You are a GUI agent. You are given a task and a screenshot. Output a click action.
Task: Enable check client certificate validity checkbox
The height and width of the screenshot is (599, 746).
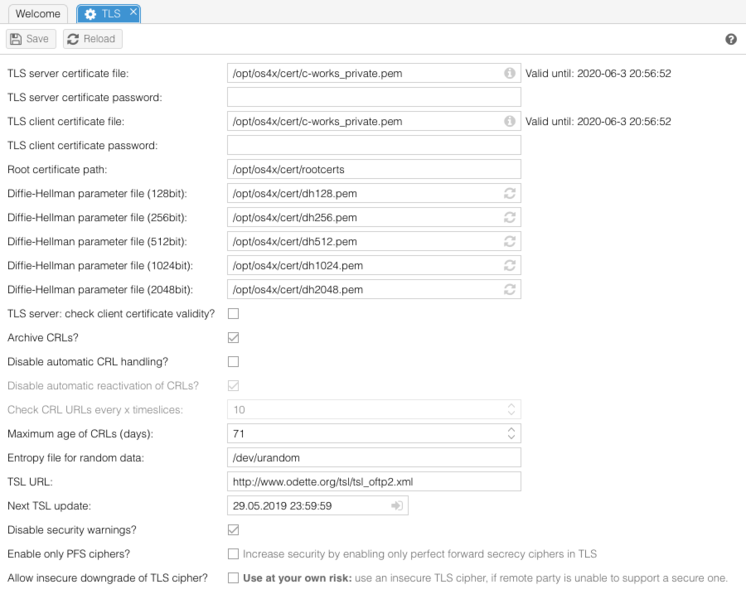[x=233, y=314]
